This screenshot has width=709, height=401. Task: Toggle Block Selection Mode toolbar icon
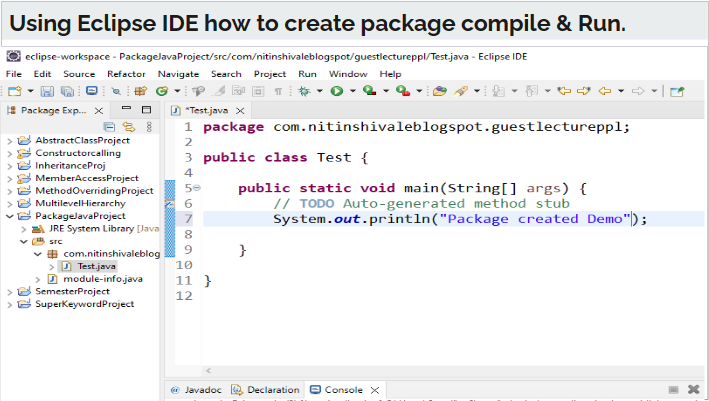pyautogui.click(x=258, y=91)
